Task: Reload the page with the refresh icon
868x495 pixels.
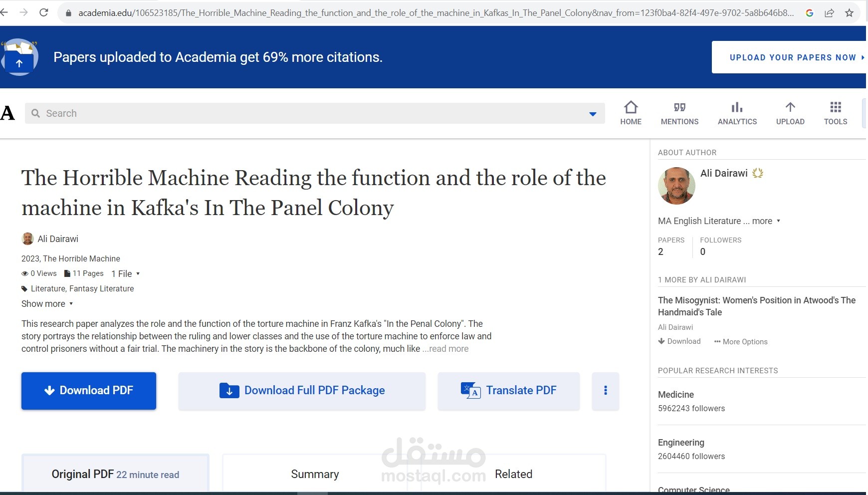Action: click(x=44, y=12)
